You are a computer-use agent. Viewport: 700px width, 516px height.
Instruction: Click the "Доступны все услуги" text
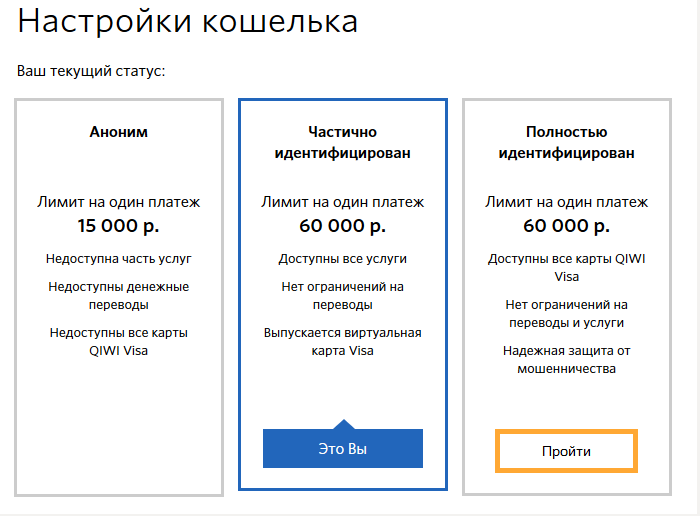[343, 259]
